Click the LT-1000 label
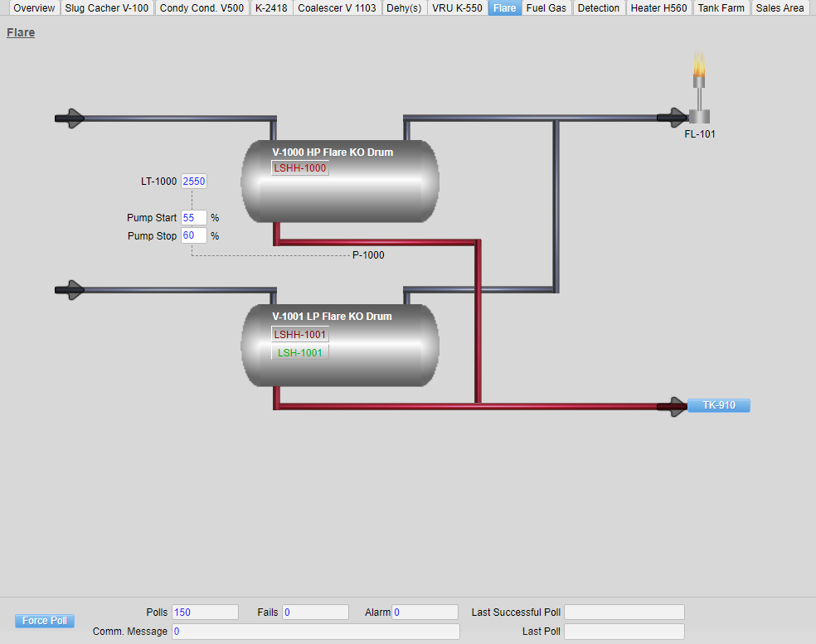Screen dimensions: 816x644 click(x=158, y=182)
